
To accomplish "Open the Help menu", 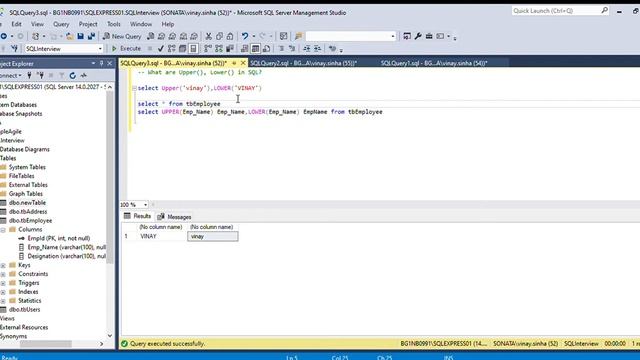I will (168, 24).
